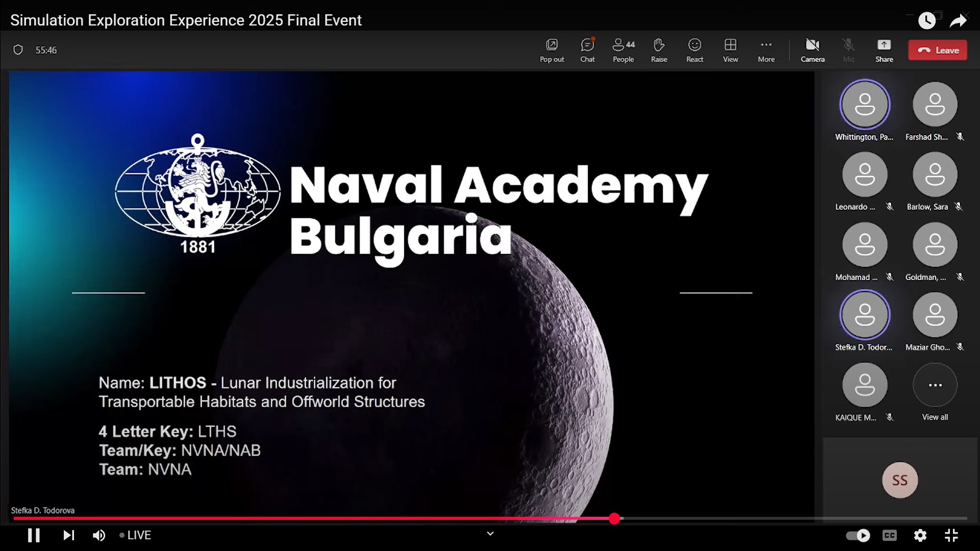This screenshot has width=980, height=551.
Task: Select Barlow, Sara participant avatar
Action: point(935,174)
